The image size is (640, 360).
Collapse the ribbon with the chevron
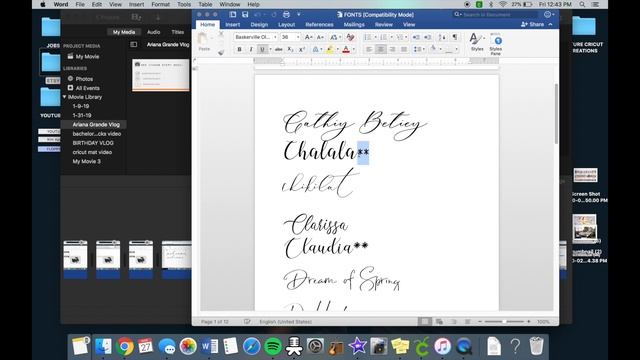pyautogui.click(x=551, y=24)
